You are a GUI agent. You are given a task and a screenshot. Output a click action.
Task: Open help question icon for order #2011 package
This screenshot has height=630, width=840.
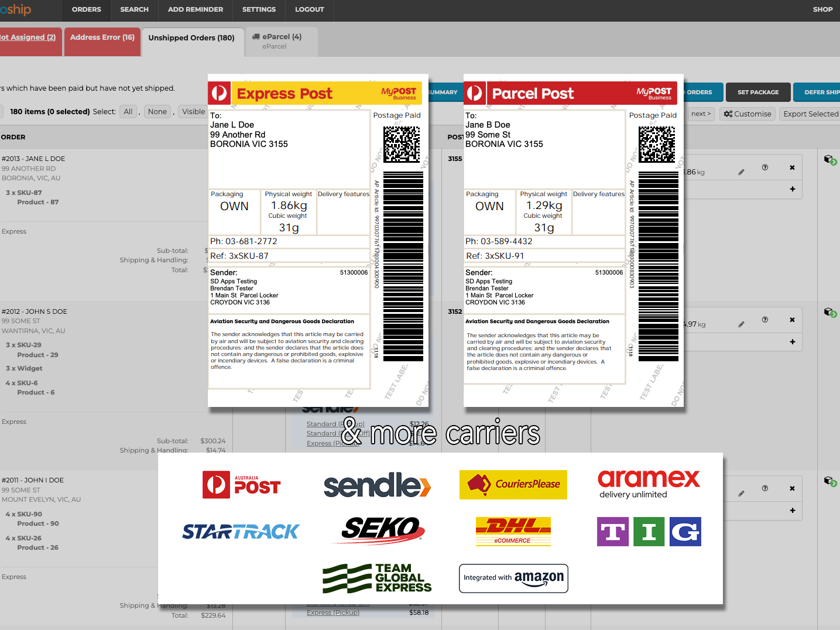[765, 488]
